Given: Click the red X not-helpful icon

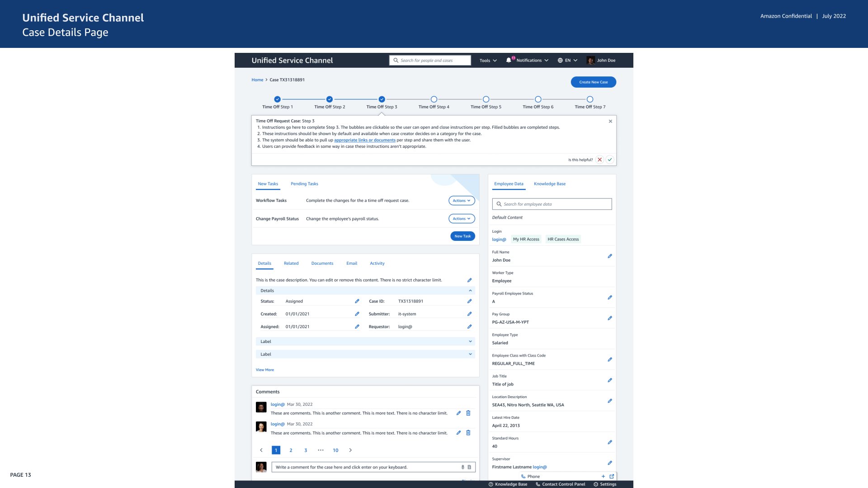Looking at the screenshot, I should [x=599, y=160].
